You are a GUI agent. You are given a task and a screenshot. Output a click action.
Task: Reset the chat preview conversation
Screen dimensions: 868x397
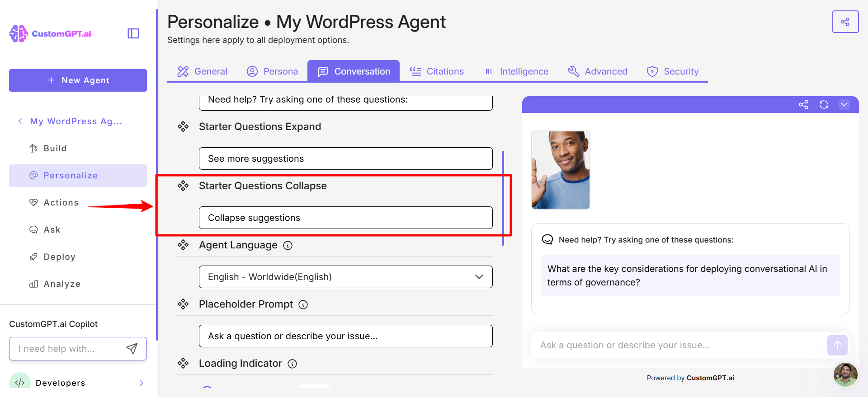(x=824, y=105)
